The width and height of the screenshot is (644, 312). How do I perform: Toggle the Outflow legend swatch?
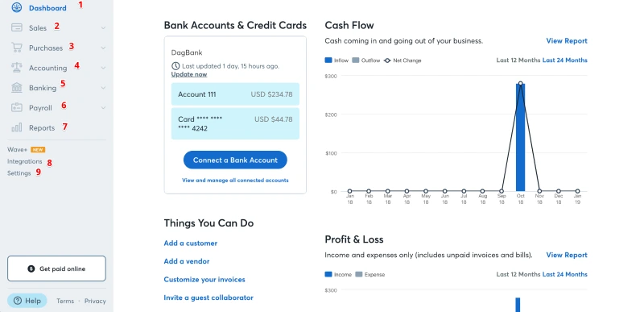356,60
